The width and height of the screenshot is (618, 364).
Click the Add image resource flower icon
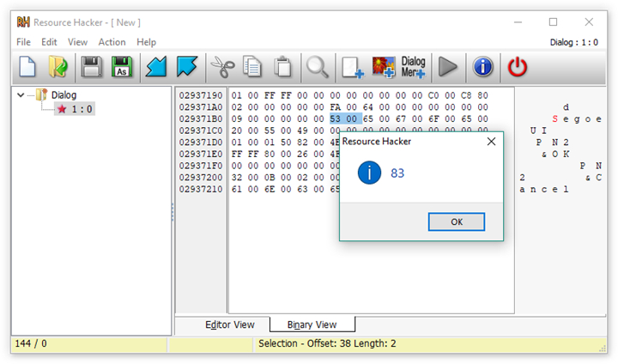tap(384, 67)
